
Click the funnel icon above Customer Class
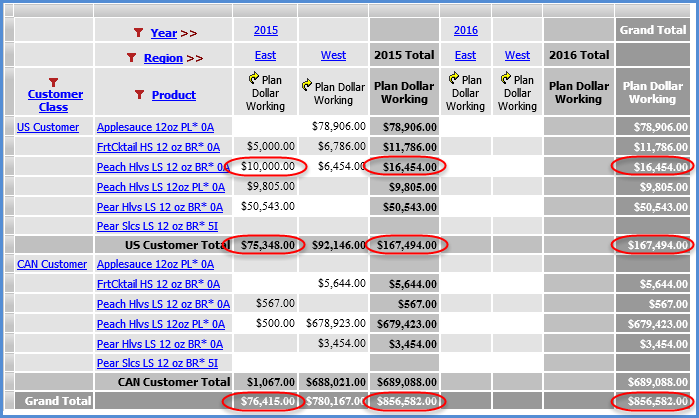53,82
